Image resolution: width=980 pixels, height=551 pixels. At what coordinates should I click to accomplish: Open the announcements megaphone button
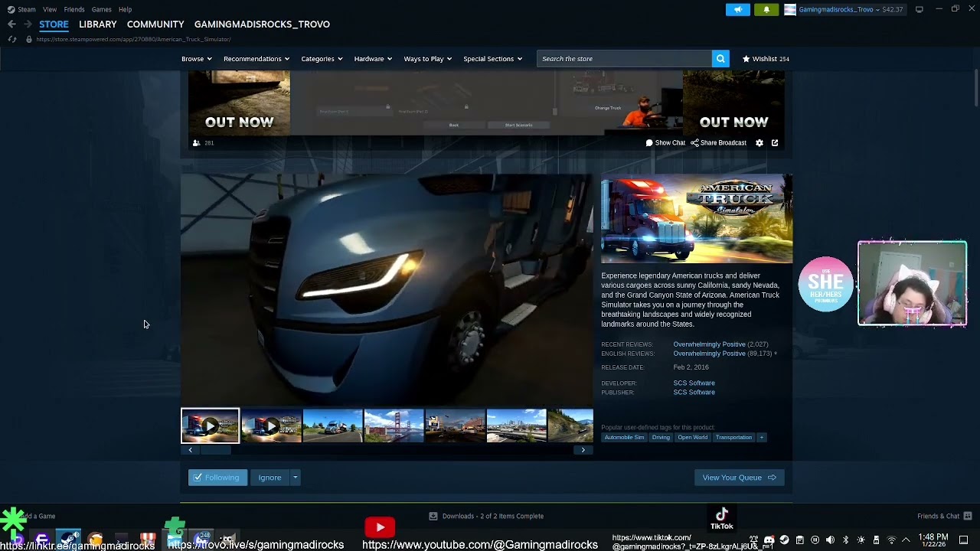(x=738, y=9)
